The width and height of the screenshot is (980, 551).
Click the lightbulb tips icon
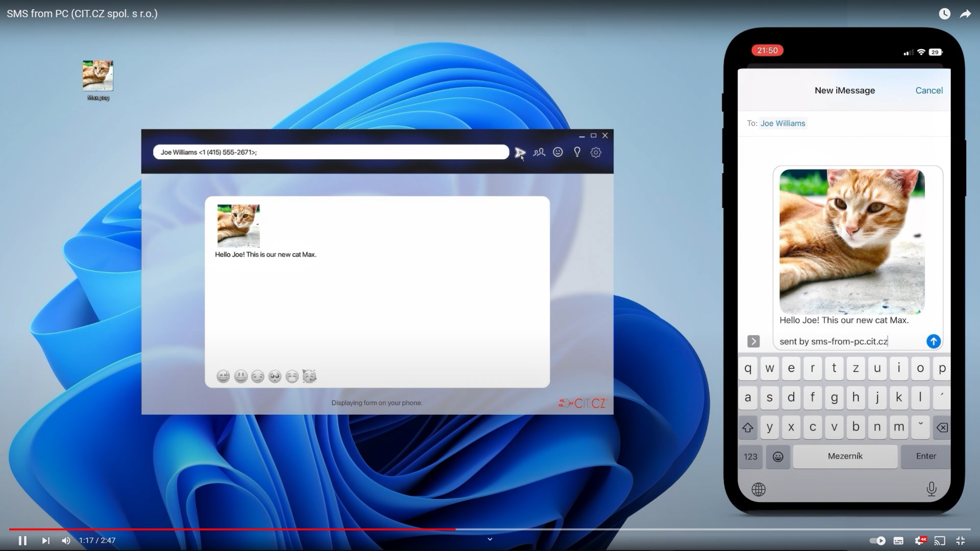coord(577,152)
